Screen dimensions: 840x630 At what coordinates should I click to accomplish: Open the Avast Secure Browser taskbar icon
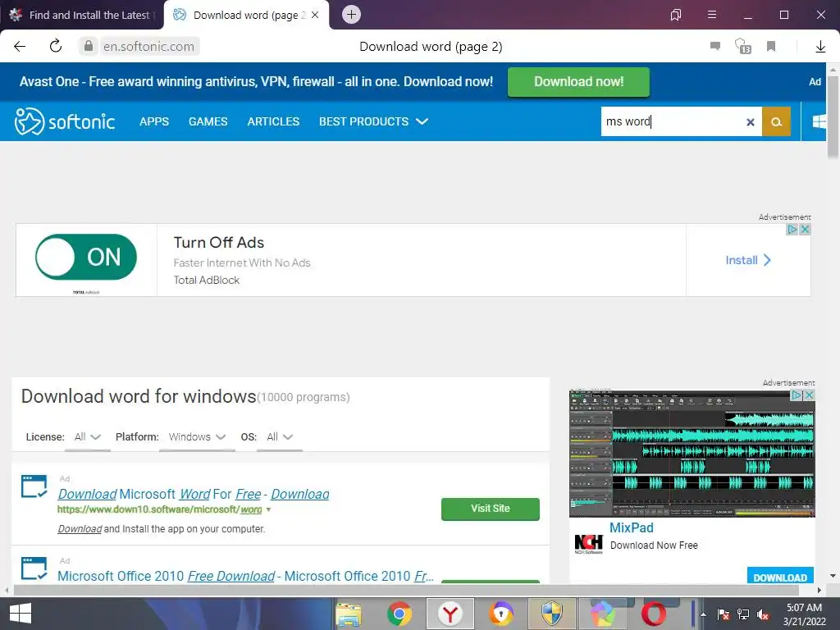[501, 614]
